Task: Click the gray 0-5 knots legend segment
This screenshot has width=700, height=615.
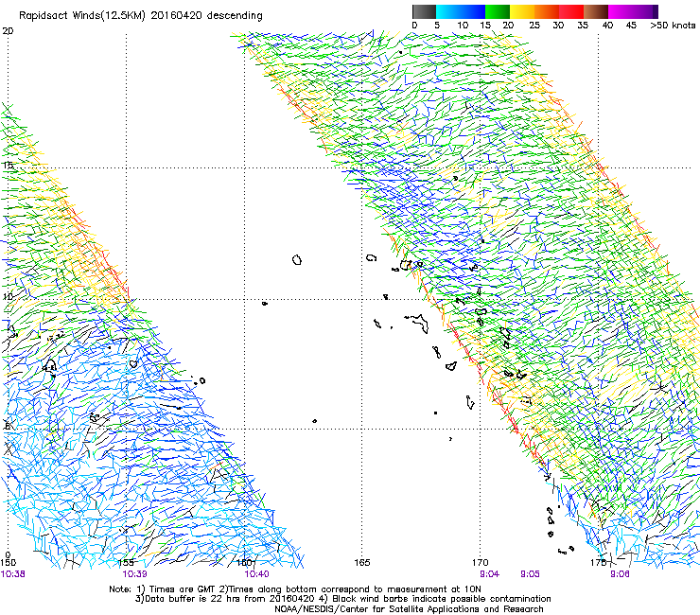Action: 424,11
